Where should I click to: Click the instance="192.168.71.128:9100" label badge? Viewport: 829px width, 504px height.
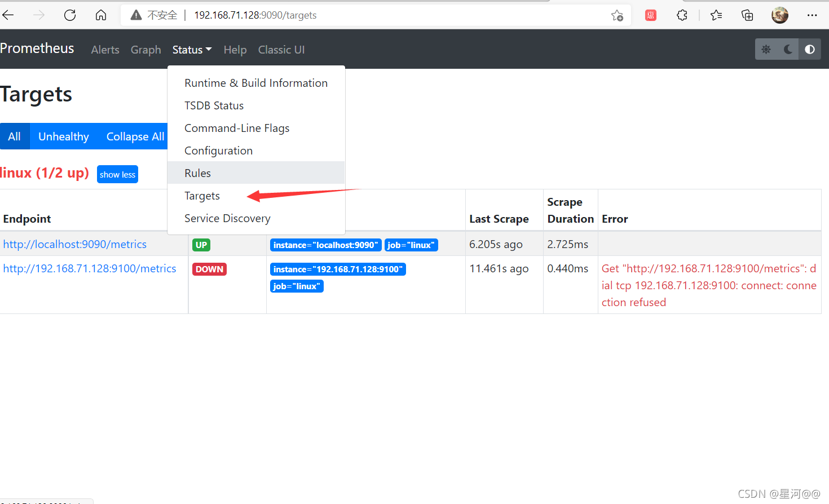pyautogui.click(x=338, y=269)
